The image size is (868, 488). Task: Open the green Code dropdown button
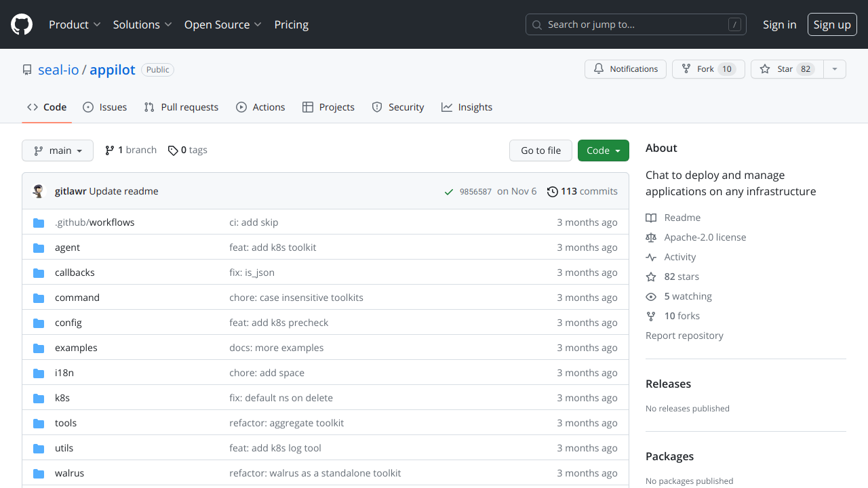[x=604, y=150]
